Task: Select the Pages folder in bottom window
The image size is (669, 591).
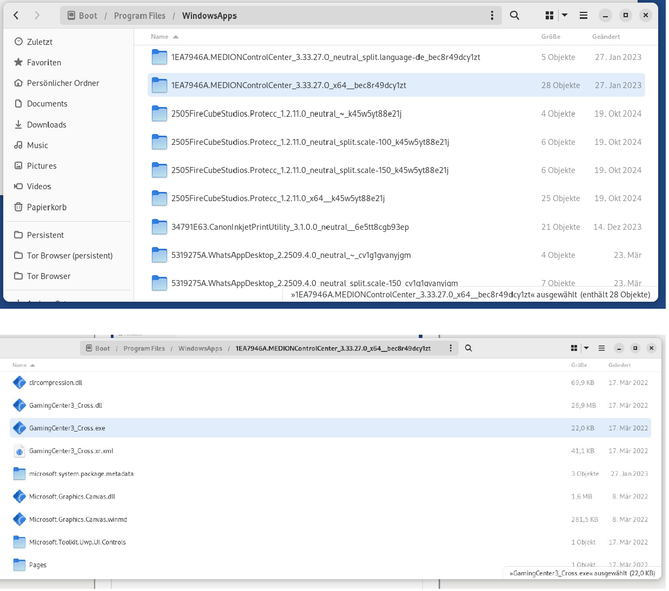Action: [x=38, y=565]
